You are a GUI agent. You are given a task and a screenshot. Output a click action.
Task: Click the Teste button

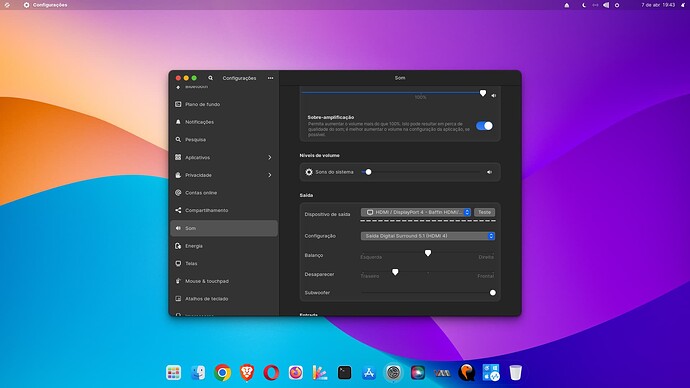[x=484, y=212]
